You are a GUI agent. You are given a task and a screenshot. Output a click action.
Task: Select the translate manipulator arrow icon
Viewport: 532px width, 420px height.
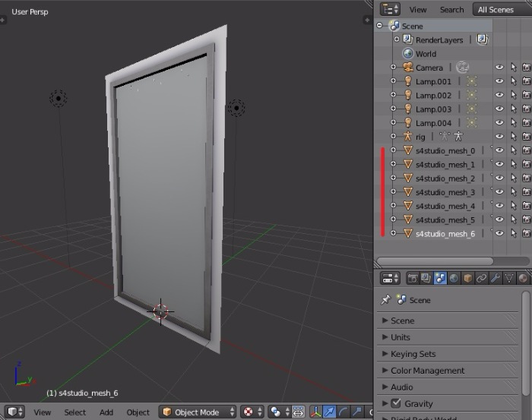click(330, 412)
